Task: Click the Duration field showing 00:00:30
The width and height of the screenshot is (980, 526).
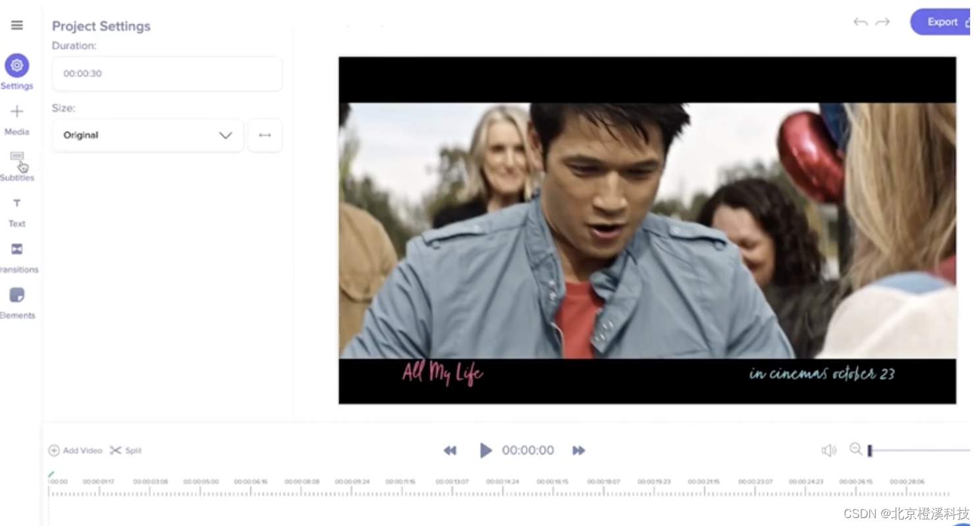Action: (x=167, y=73)
